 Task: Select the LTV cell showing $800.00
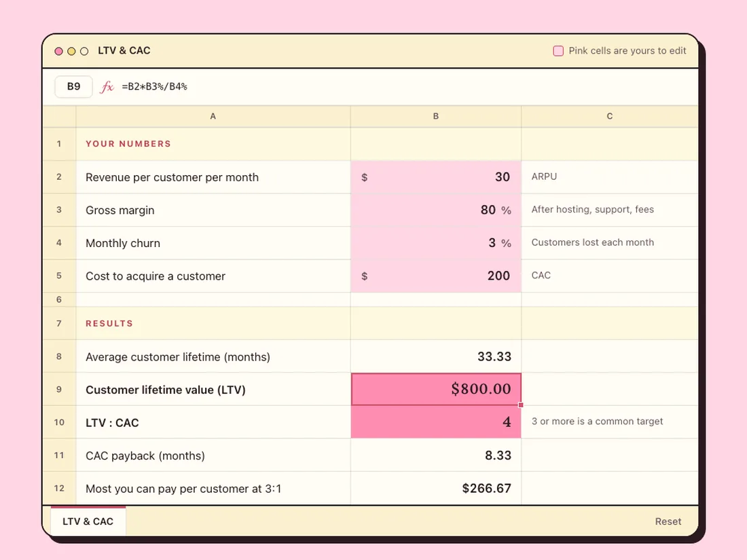436,389
